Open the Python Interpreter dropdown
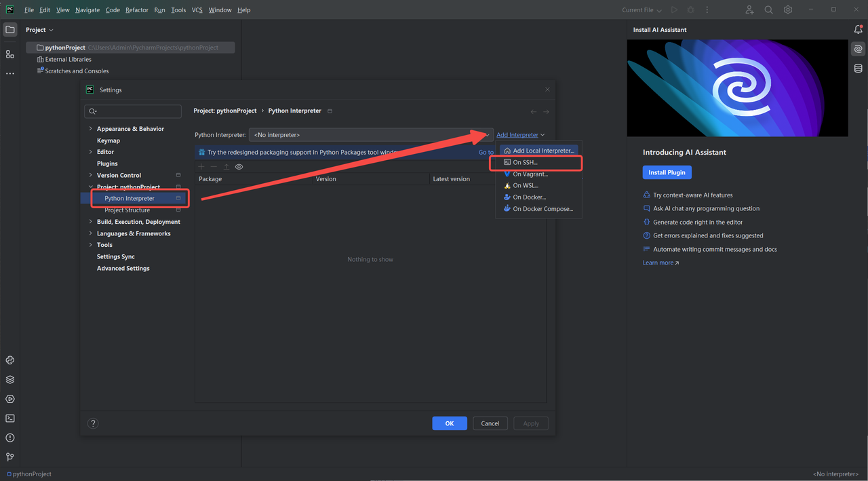868x481 pixels. click(x=370, y=135)
